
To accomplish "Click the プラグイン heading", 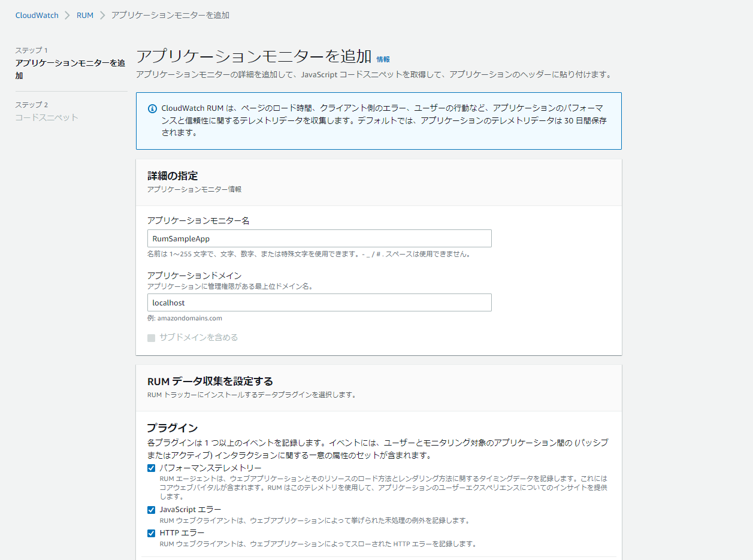I will [x=173, y=428].
